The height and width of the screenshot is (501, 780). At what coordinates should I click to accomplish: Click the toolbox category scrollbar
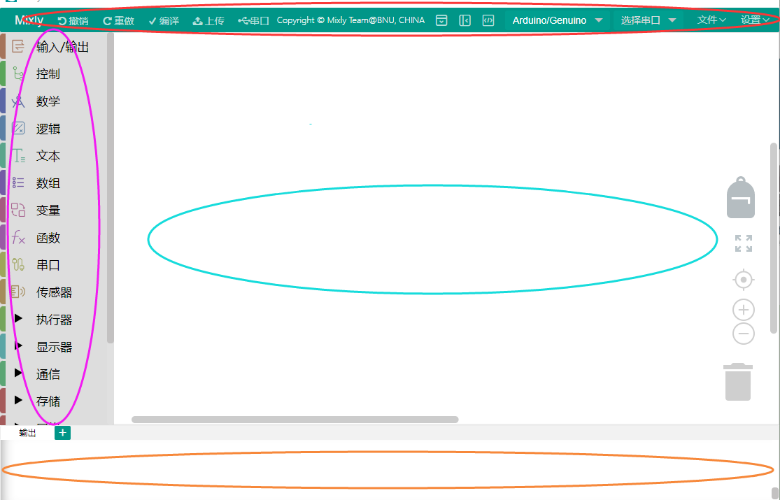pyautogui.click(x=110, y=188)
